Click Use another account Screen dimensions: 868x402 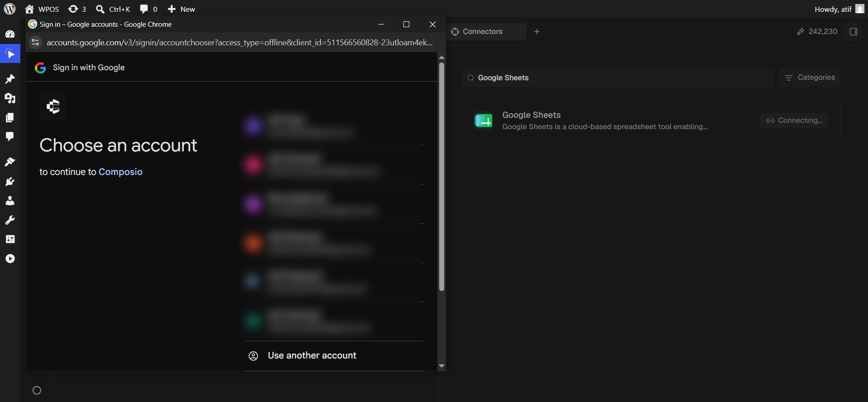[x=335, y=356]
